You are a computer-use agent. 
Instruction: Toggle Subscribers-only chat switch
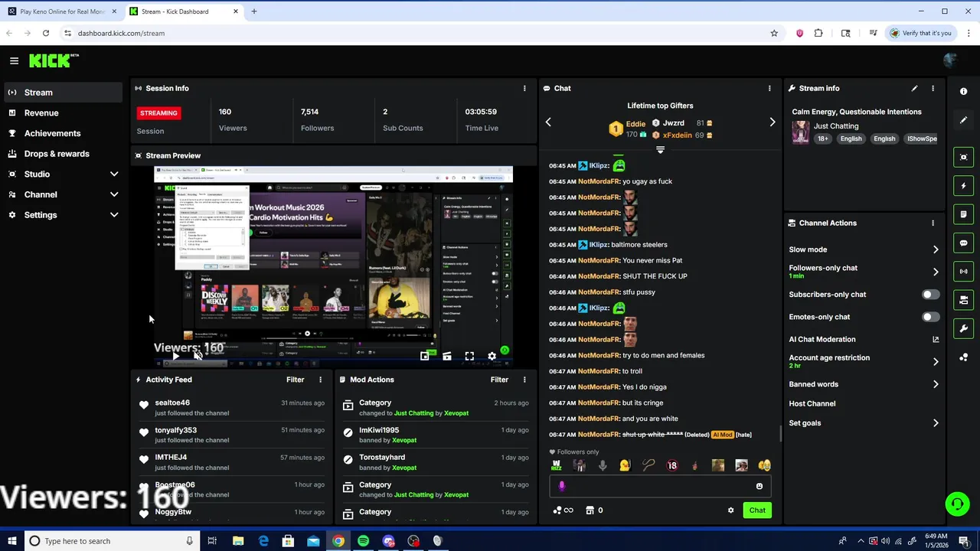click(930, 295)
